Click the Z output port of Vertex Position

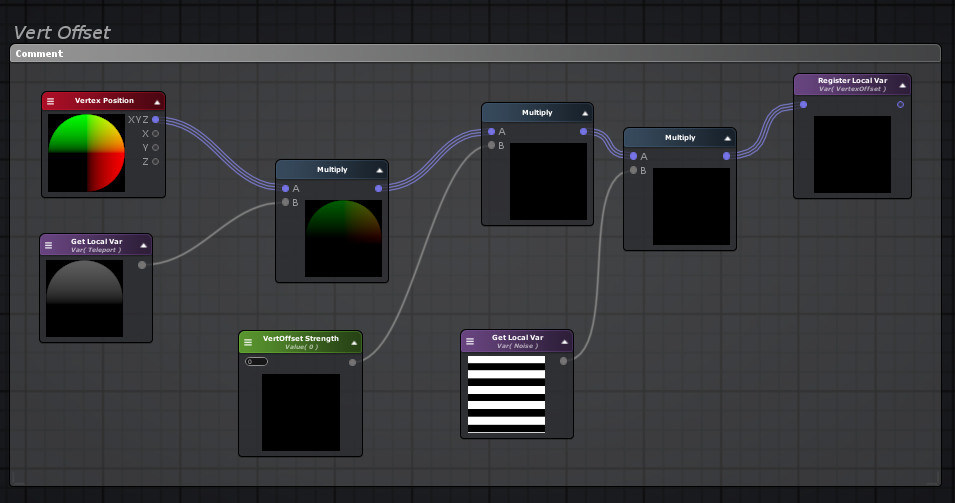(x=155, y=161)
